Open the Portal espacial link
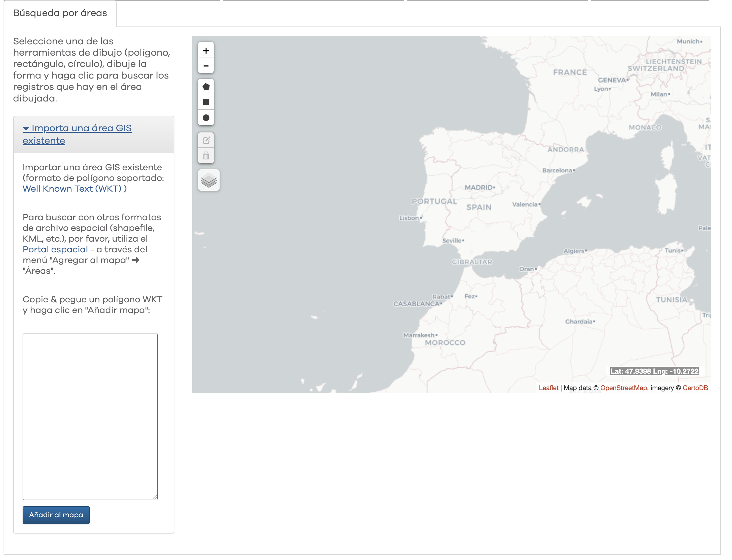Screen dimensions: 732x560 click(55, 249)
